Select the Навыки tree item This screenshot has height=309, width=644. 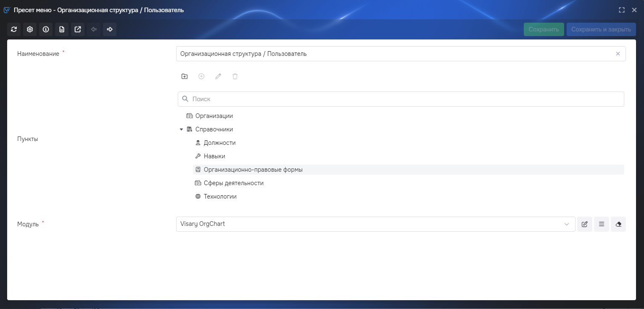[214, 156]
